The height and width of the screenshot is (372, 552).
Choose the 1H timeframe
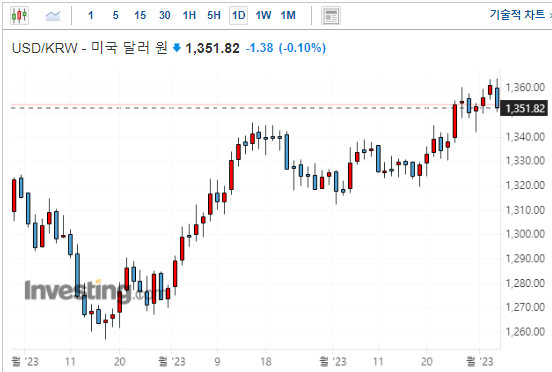pos(189,15)
